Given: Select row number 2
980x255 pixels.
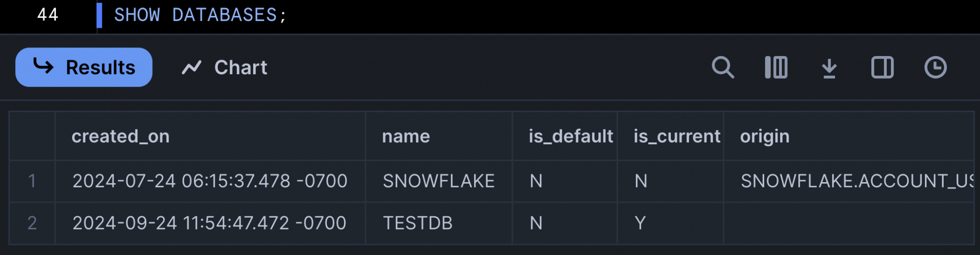Looking at the screenshot, I should point(32,223).
